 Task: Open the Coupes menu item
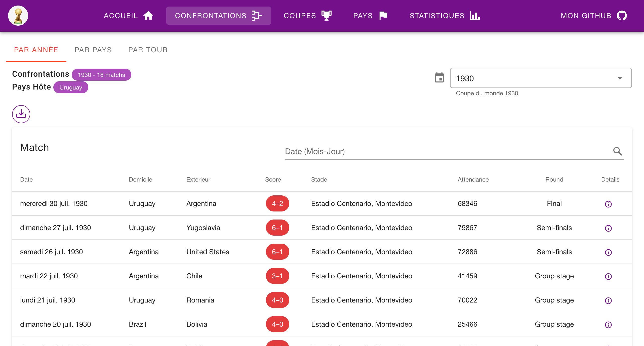307,16
